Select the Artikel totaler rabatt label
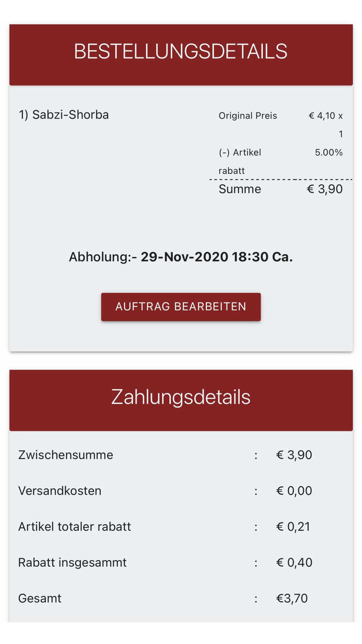 (x=74, y=526)
